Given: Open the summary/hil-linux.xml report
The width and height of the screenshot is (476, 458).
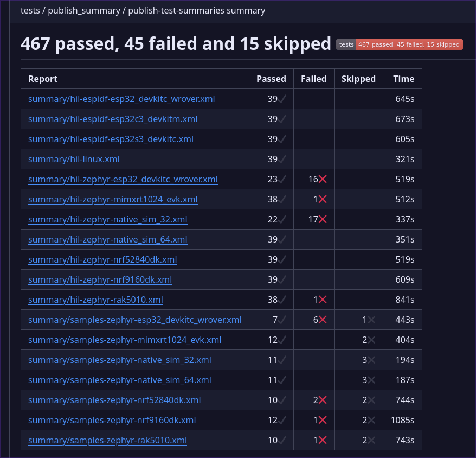Looking at the screenshot, I should (73, 159).
